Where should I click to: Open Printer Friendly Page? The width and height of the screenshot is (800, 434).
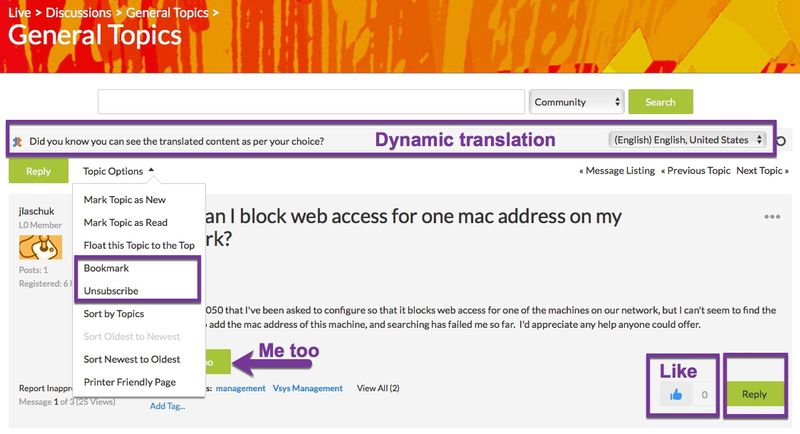[x=130, y=382]
